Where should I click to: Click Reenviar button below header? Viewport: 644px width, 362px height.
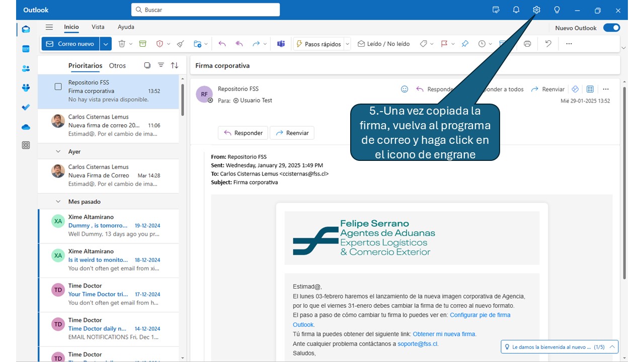(292, 133)
